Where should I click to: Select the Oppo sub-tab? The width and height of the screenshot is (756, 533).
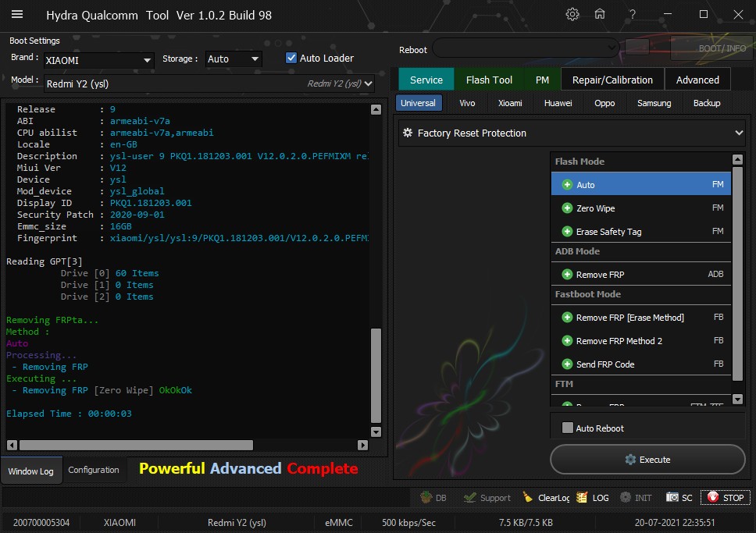pos(604,103)
